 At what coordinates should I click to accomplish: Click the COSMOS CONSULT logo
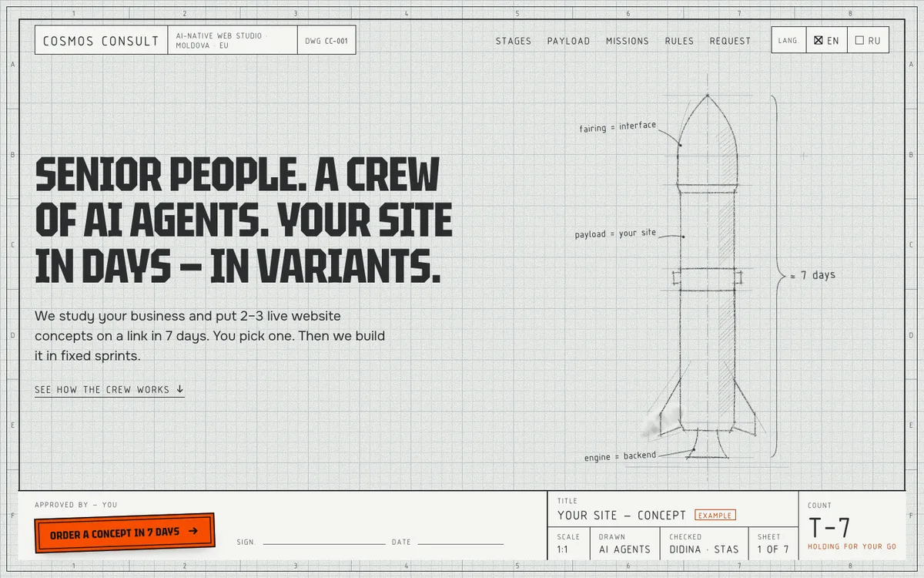tap(101, 41)
